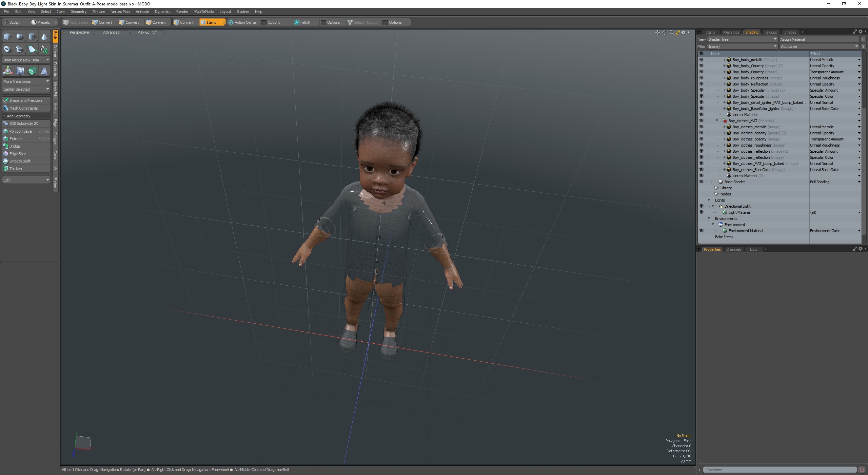Select the Cone primitive tool
868x475 pixels.
44,37
